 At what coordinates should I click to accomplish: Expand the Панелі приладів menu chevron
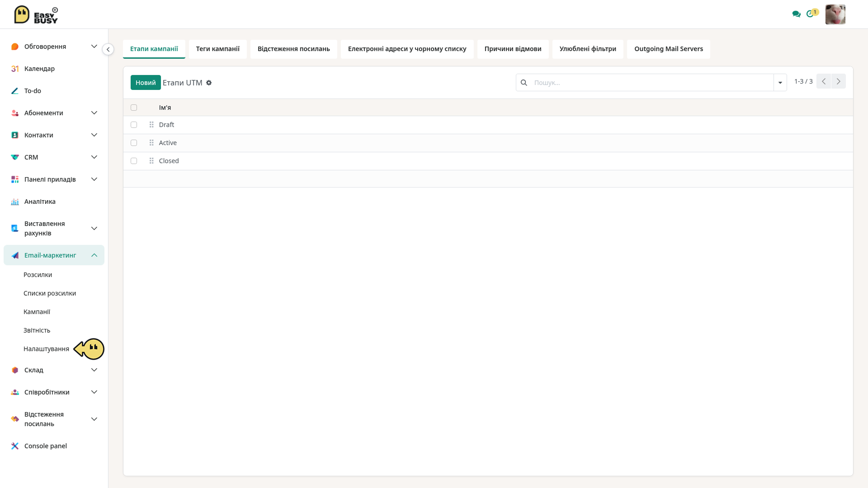(94, 179)
